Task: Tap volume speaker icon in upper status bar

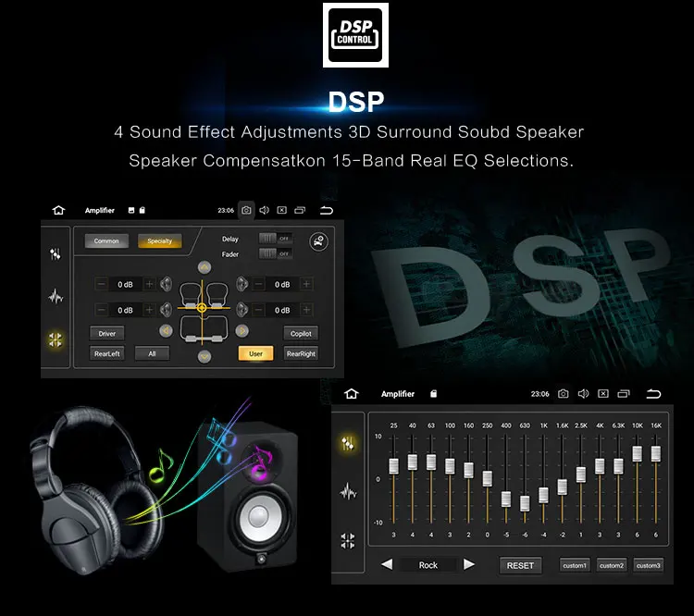Action: 265,210
